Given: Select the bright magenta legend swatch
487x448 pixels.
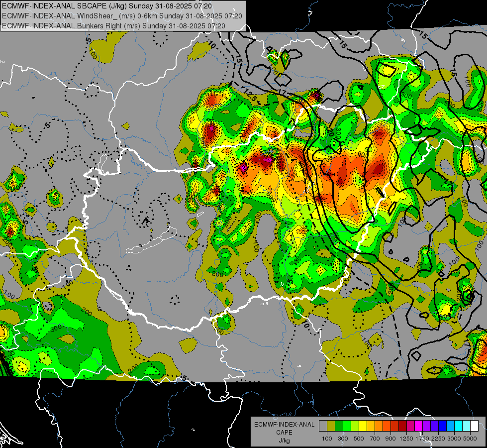Looking at the screenshot, I should (419, 426).
